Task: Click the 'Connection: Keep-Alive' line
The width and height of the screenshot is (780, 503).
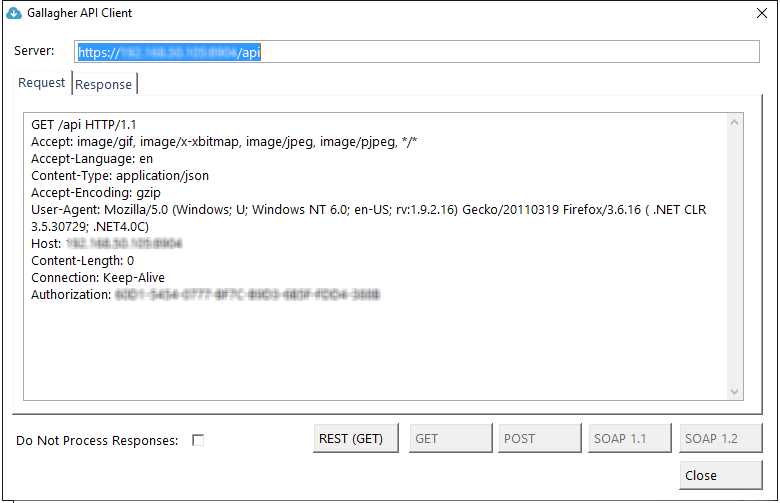Action: pyautogui.click(x=98, y=278)
